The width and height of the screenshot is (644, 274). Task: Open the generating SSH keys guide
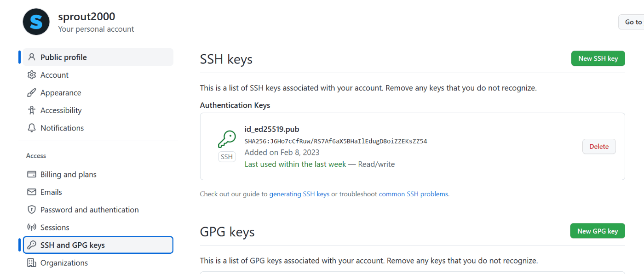(x=299, y=194)
